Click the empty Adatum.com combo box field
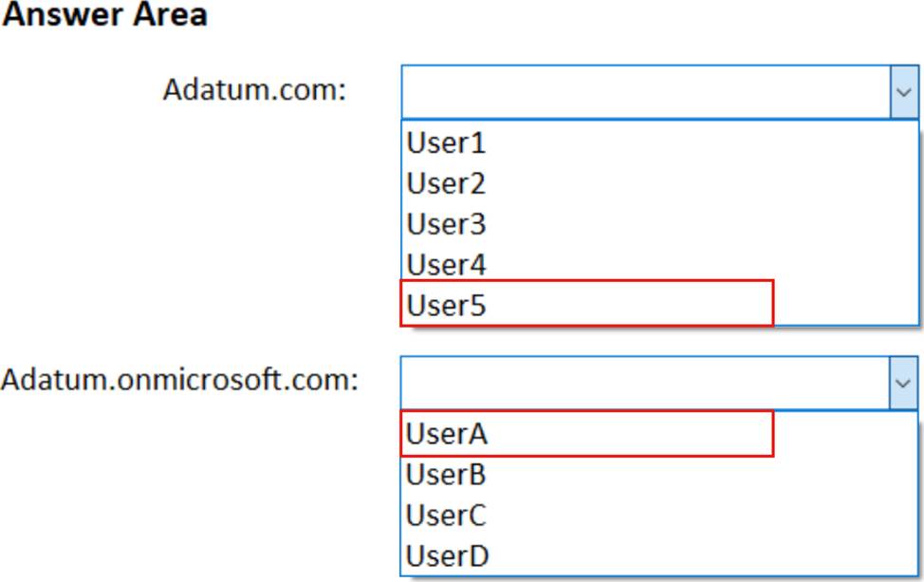This screenshot has height=582, width=924. click(645, 91)
